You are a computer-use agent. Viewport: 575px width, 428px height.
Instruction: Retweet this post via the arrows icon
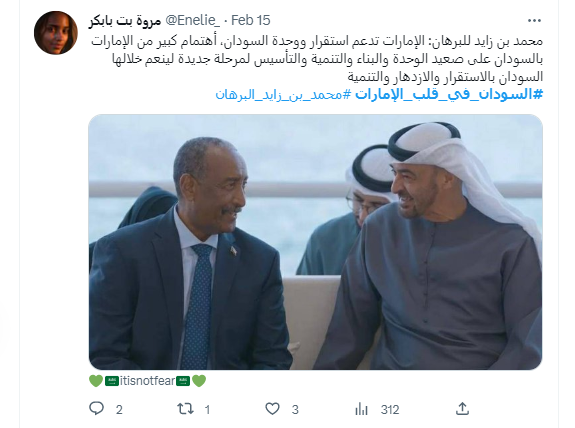[x=186, y=409]
